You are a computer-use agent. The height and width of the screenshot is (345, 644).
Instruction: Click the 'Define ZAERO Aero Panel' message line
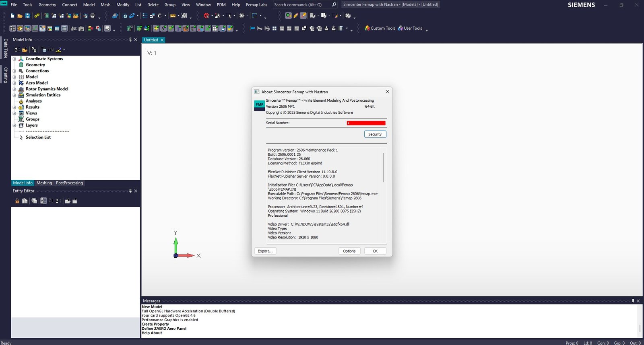tap(164, 329)
